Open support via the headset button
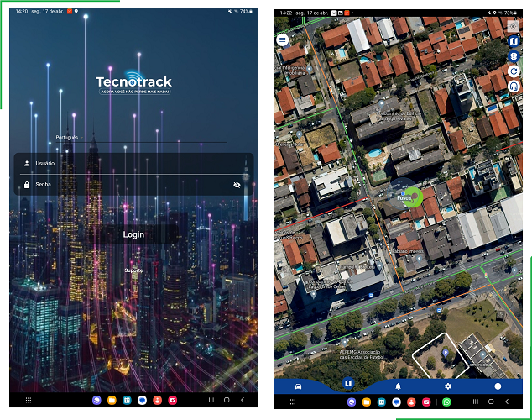This screenshot has width=532, height=420. [x=514, y=87]
